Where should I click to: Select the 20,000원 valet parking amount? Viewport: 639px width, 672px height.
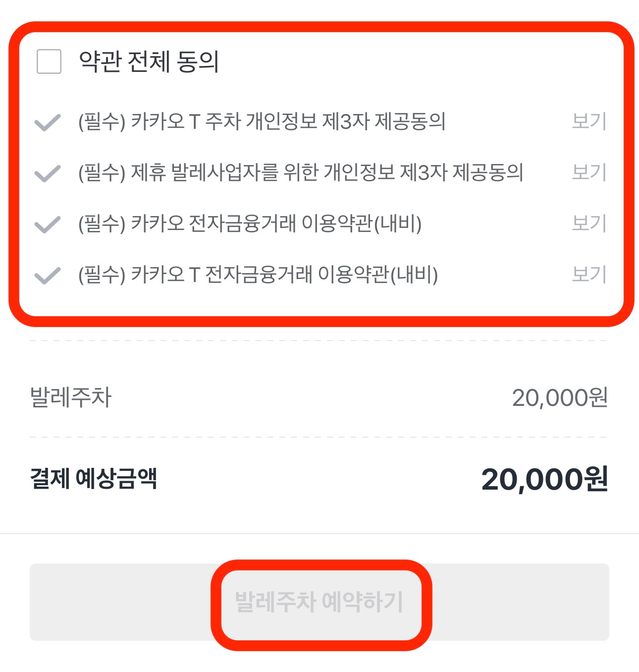pos(559,395)
